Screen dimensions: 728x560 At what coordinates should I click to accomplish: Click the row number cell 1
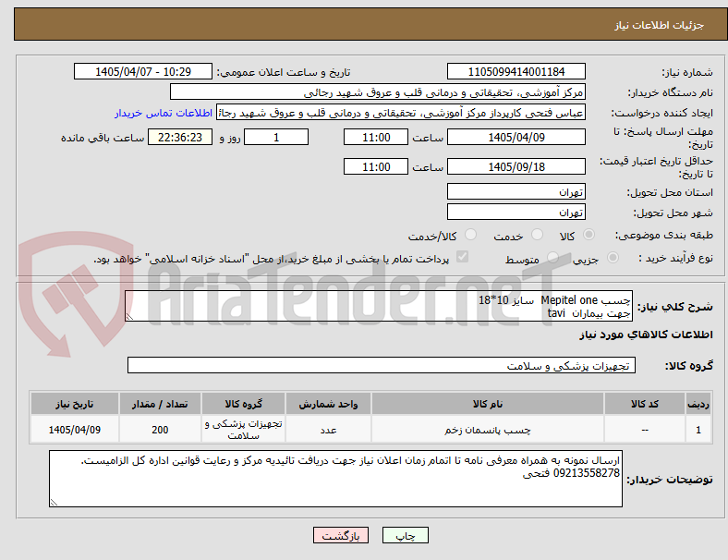(x=698, y=430)
